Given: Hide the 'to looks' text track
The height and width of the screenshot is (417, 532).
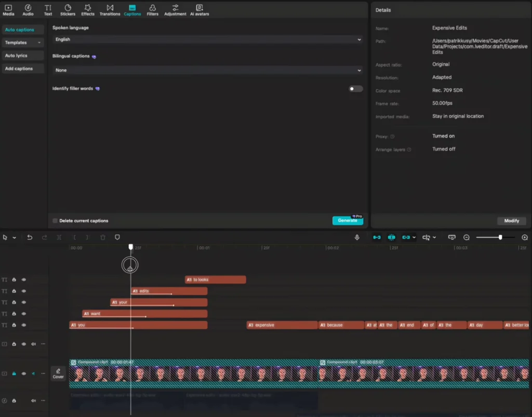Looking at the screenshot, I should [x=23, y=280].
